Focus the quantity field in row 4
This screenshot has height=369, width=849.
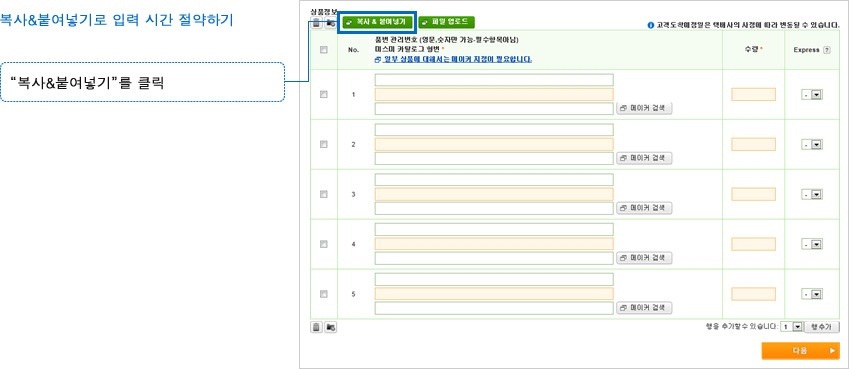tap(753, 244)
